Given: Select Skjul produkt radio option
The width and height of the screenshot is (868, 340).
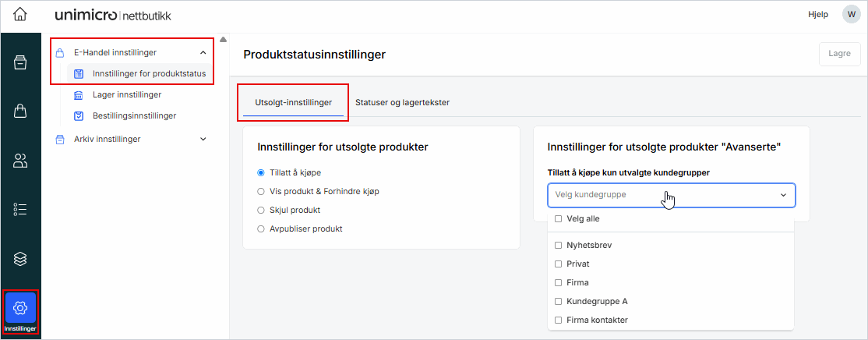Looking at the screenshot, I should click(x=261, y=210).
